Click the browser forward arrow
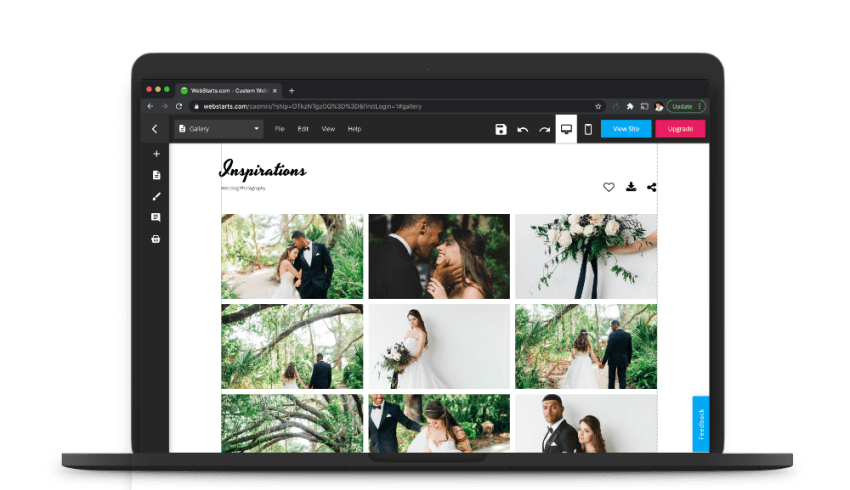Viewport: 850px width, 490px height. click(164, 106)
